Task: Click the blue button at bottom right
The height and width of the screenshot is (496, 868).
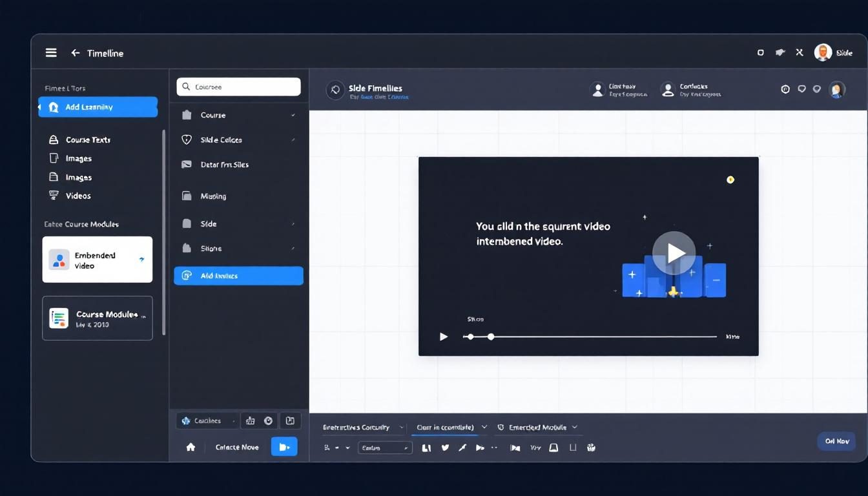Action: click(836, 441)
